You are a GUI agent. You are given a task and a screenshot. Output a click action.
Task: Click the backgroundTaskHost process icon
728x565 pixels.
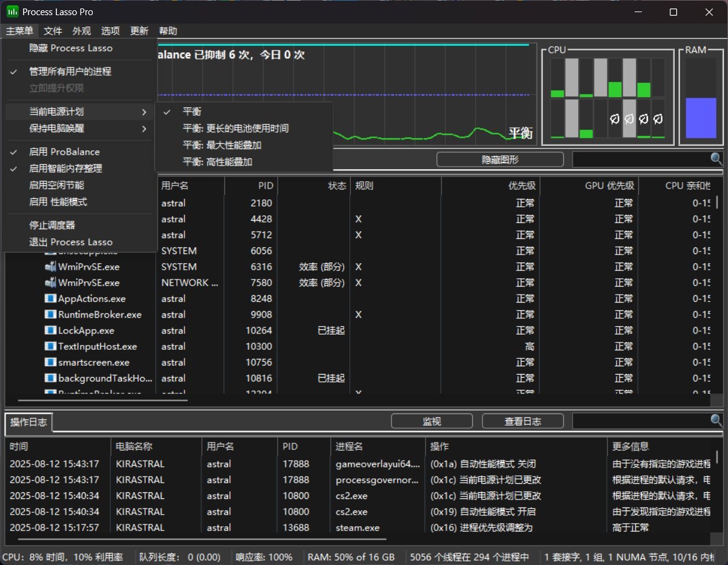pyautogui.click(x=50, y=378)
